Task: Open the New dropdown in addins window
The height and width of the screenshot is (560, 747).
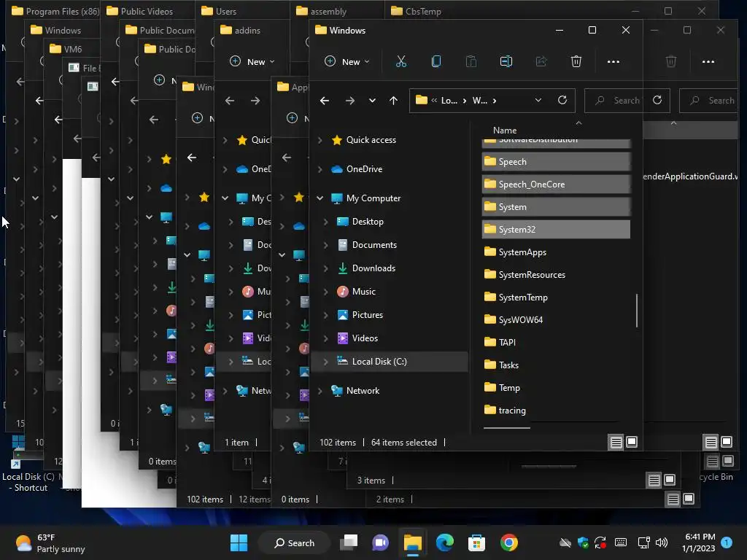Action: (x=252, y=61)
